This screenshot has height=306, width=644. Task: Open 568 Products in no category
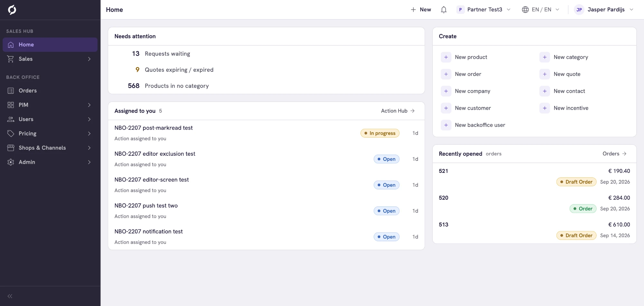[266, 86]
